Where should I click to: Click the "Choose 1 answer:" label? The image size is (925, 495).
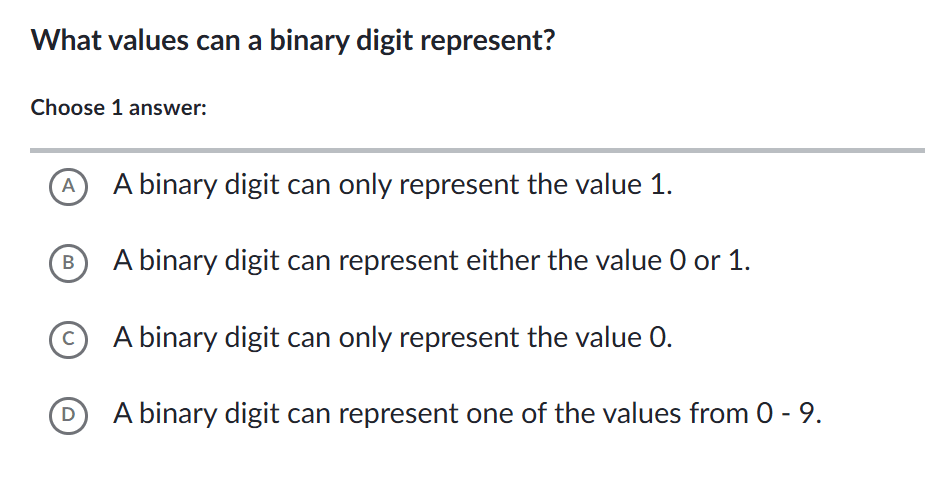(119, 108)
